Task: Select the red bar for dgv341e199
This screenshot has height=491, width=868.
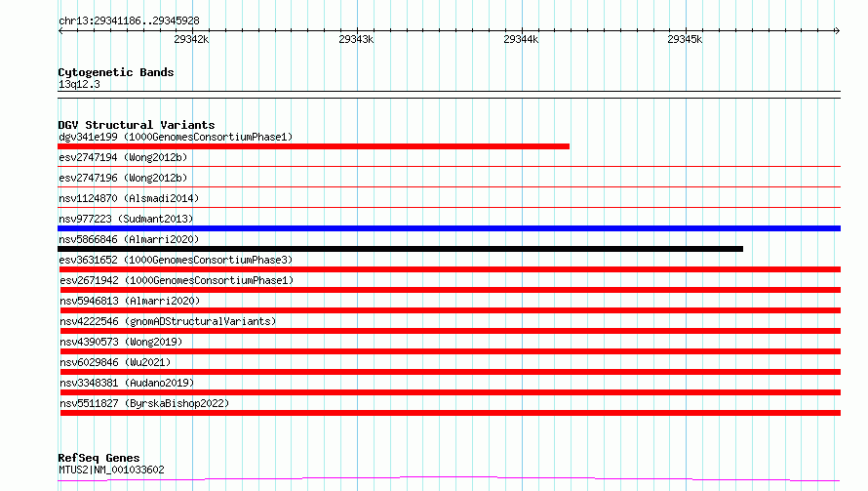Action: pyautogui.click(x=313, y=146)
